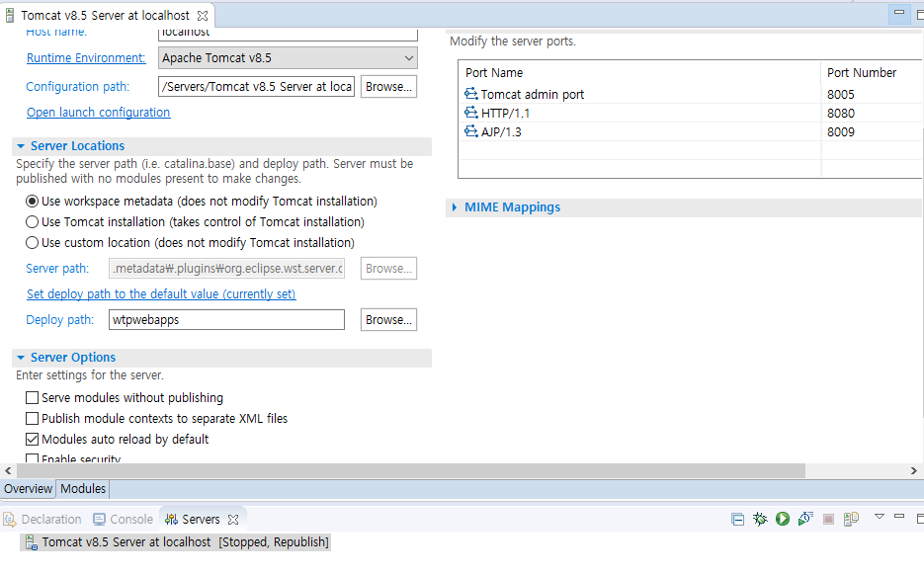Select the HTTP/1.1 port name
Image resolution: width=924 pixels, height=576 pixels.
(505, 113)
